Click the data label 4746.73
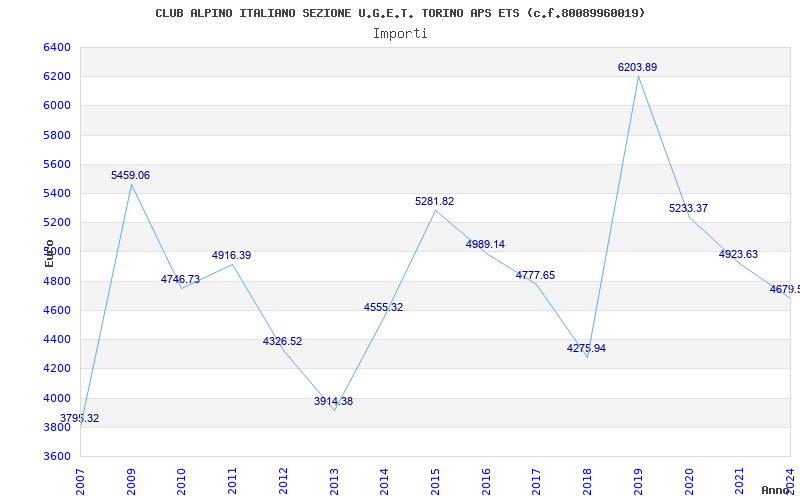The height and width of the screenshot is (500, 800). [x=181, y=279]
